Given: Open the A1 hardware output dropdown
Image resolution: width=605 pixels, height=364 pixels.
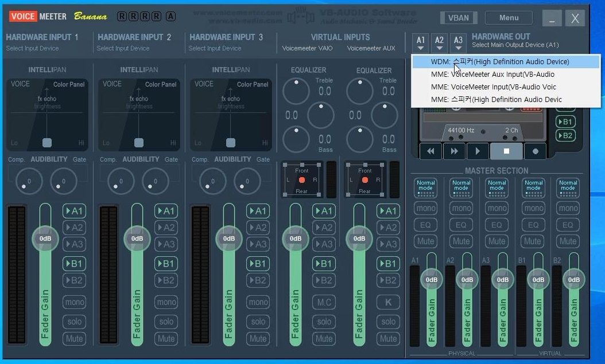Looking at the screenshot, I should tap(421, 43).
